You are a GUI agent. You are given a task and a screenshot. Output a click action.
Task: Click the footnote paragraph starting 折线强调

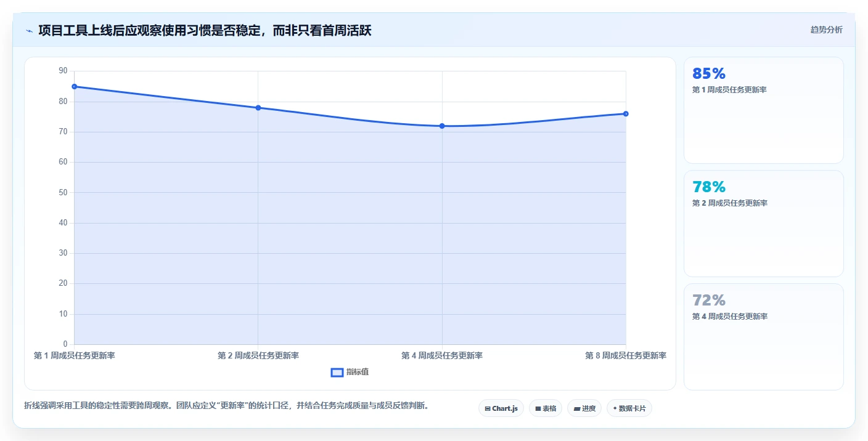226,405
